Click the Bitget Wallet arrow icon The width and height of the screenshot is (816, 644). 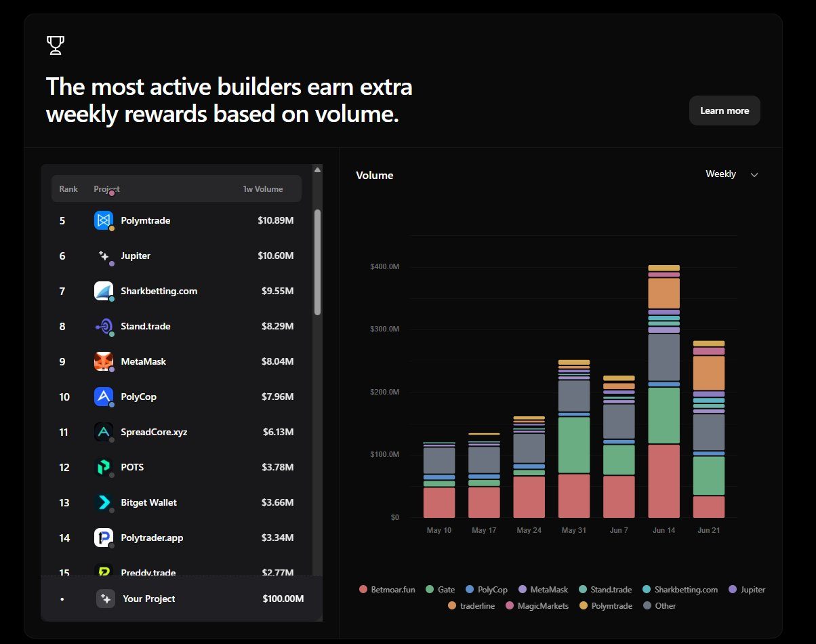pos(103,502)
